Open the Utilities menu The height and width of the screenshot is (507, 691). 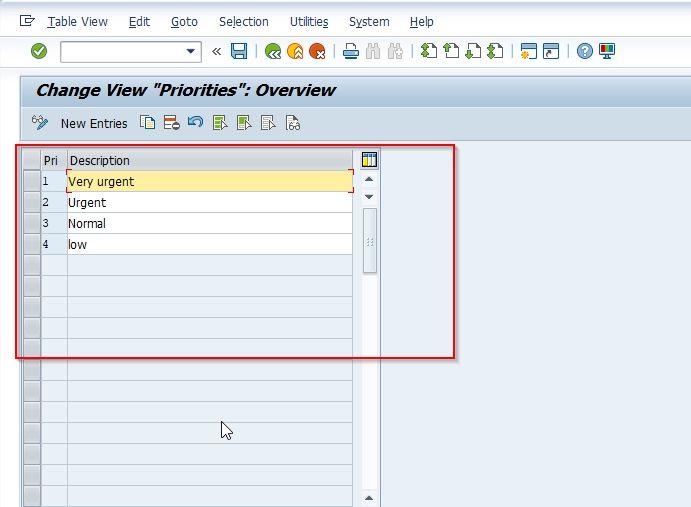point(309,22)
